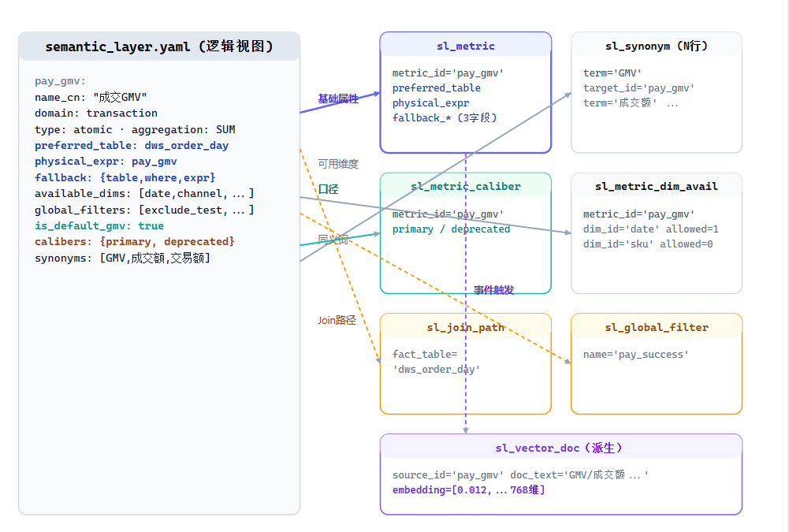Click the sl_metric table header

(x=466, y=46)
